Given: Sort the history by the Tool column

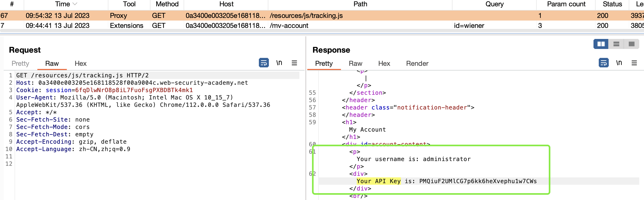Looking at the screenshot, I should point(129,4).
